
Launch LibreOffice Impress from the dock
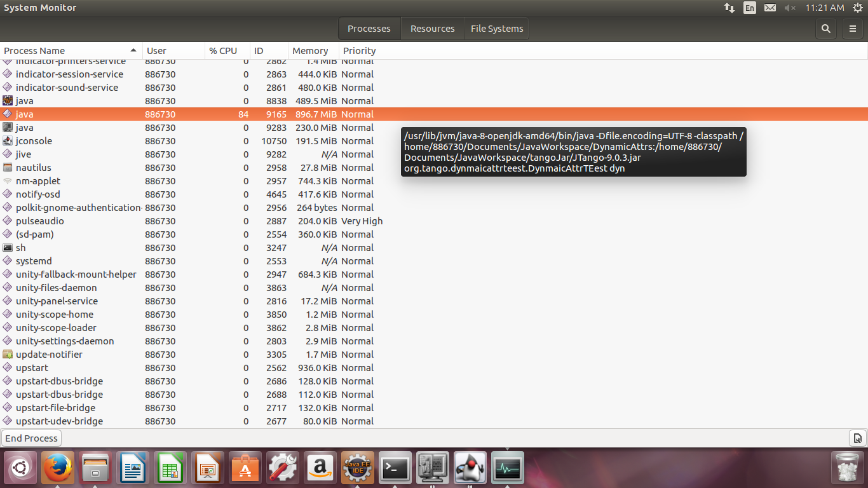(207, 468)
